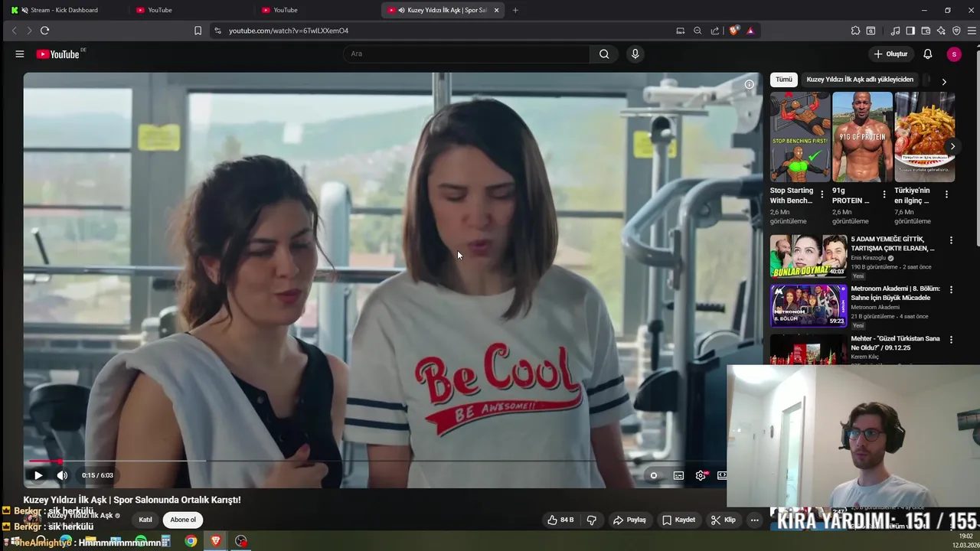This screenshot has width=980, height=551.
Task: Open Brave Wallet icon
Action: coord(926,31)
